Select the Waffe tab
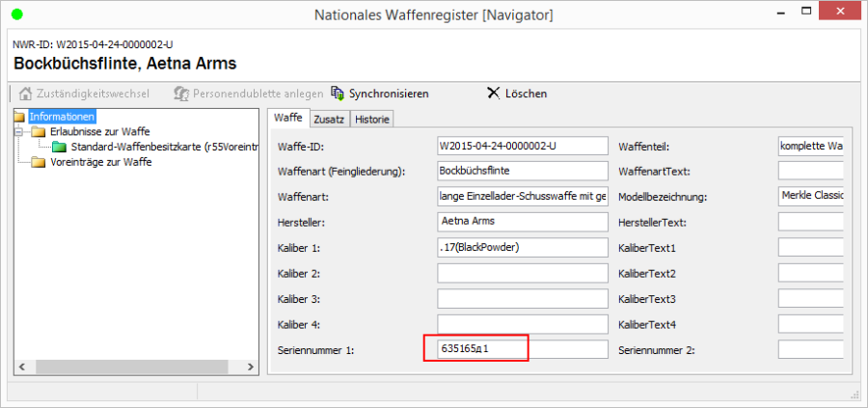 coord(288,118)
